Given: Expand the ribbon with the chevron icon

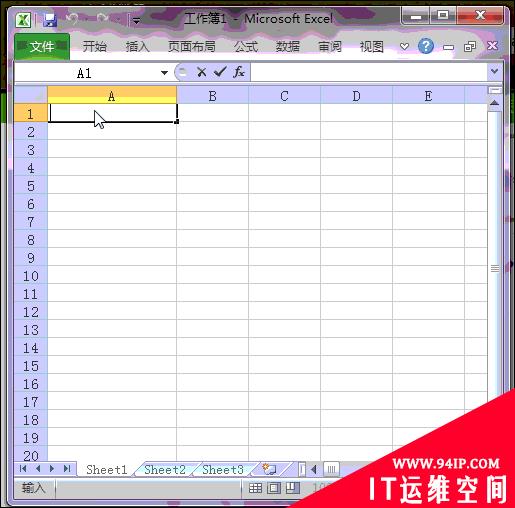Looking at the screenshot, I should tap(404, 46).
